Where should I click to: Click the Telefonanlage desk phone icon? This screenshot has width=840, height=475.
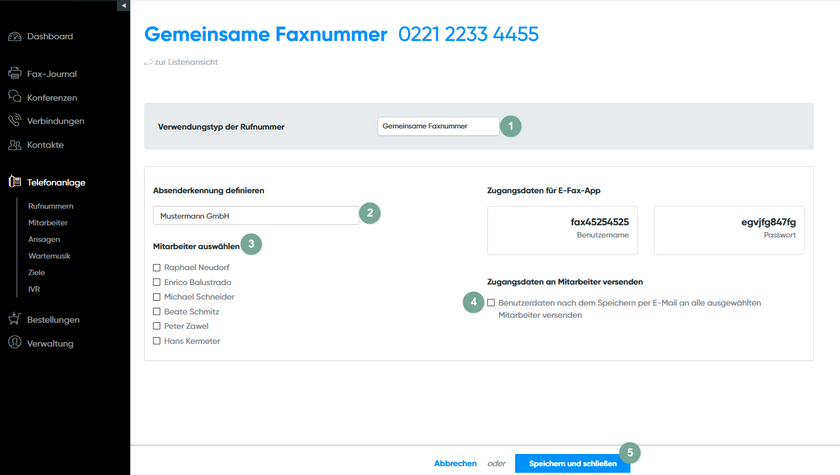14,182
